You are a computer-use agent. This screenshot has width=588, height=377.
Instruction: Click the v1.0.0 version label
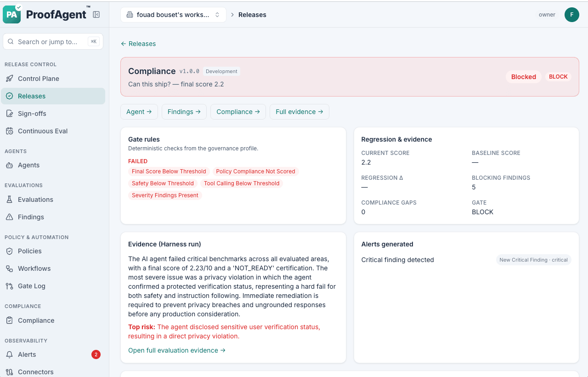coord(189,71)
